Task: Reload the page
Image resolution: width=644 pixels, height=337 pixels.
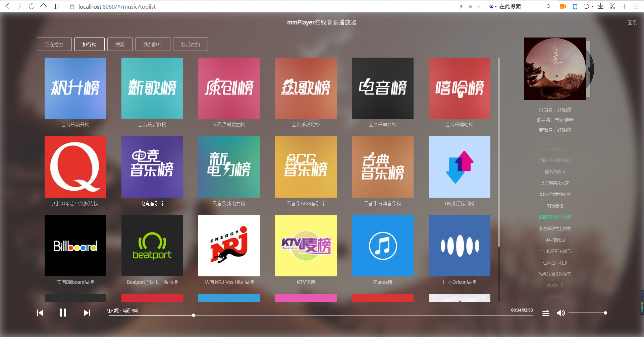Action: [32, 6]
